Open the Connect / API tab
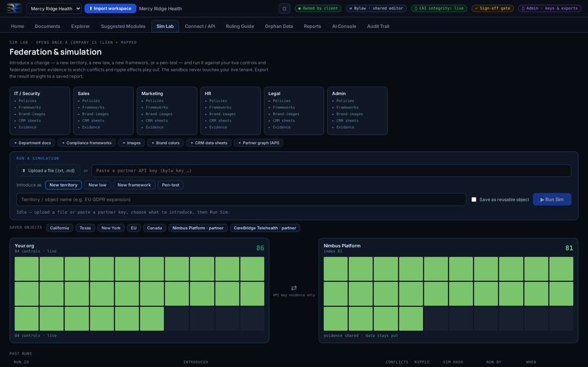Viewport: 588px width, 367px height. [200, 26]
